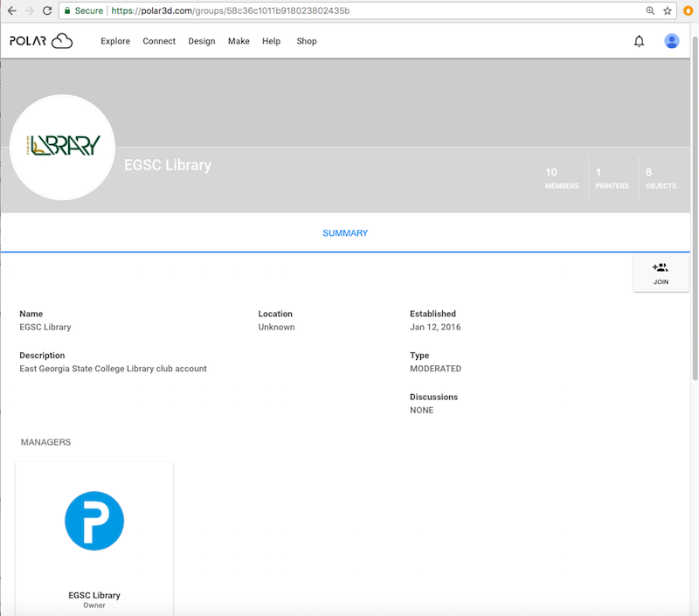Open the Make menu
Viewport: 699px width, 616px height.
point(239,41)
